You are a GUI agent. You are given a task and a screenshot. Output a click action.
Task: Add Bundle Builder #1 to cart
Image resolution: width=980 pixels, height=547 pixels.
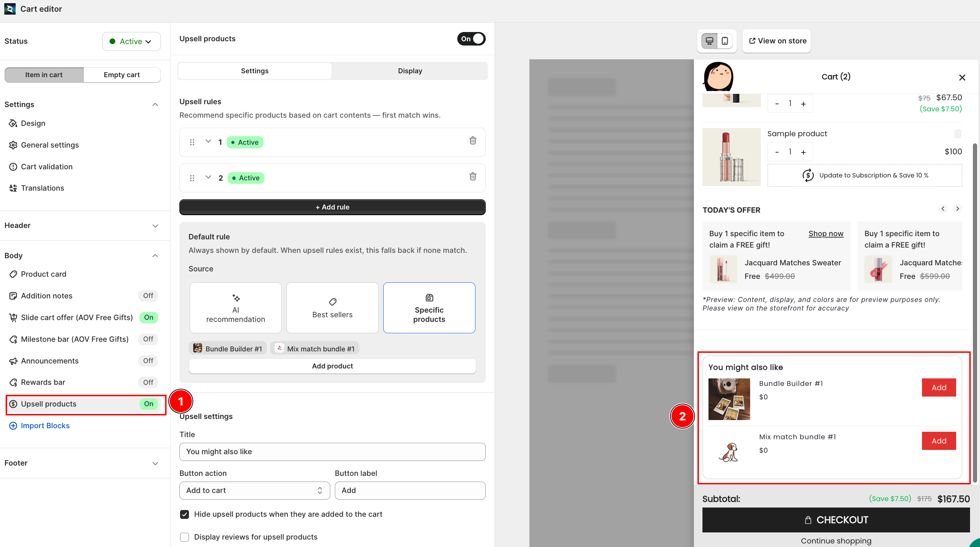tap(938, 388)
